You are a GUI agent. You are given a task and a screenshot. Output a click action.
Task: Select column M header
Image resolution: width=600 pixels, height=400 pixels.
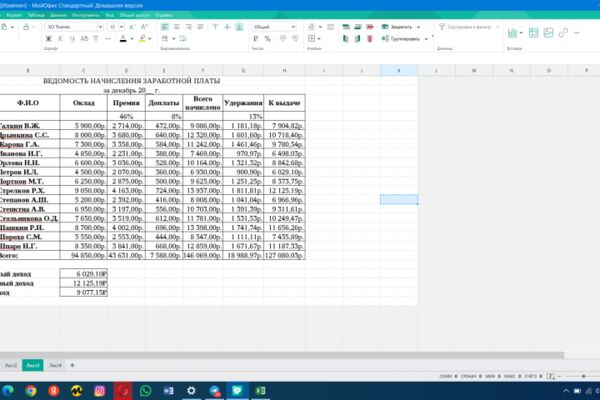click(x=474, y=70)
